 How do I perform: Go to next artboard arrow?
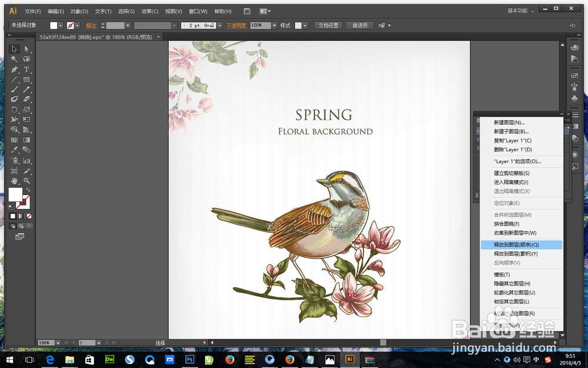pyautogui.click(x=107, y=343)
